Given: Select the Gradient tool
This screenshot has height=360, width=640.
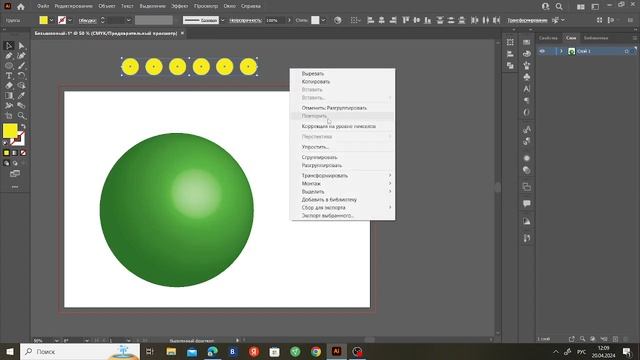Looking at the screenshot, I should point(9,96).
